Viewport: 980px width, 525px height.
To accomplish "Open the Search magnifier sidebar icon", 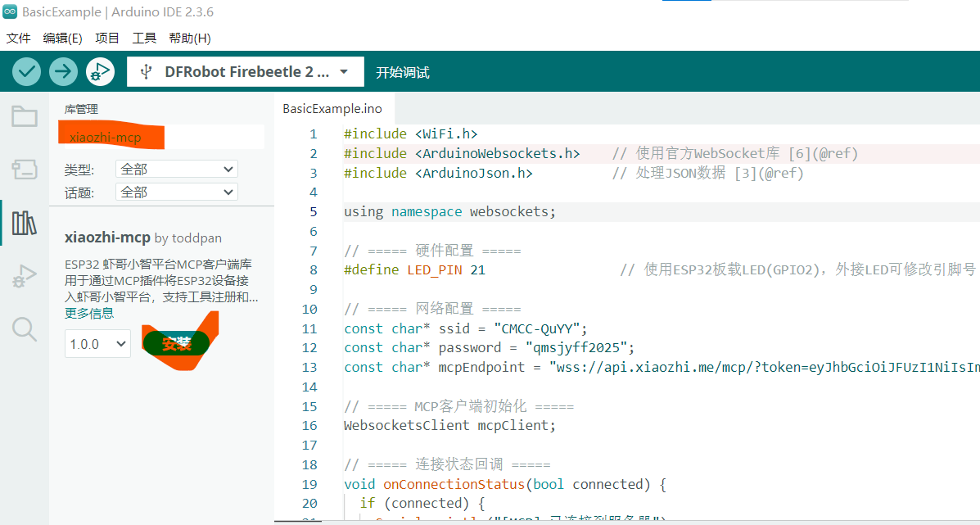I will 25,328.
